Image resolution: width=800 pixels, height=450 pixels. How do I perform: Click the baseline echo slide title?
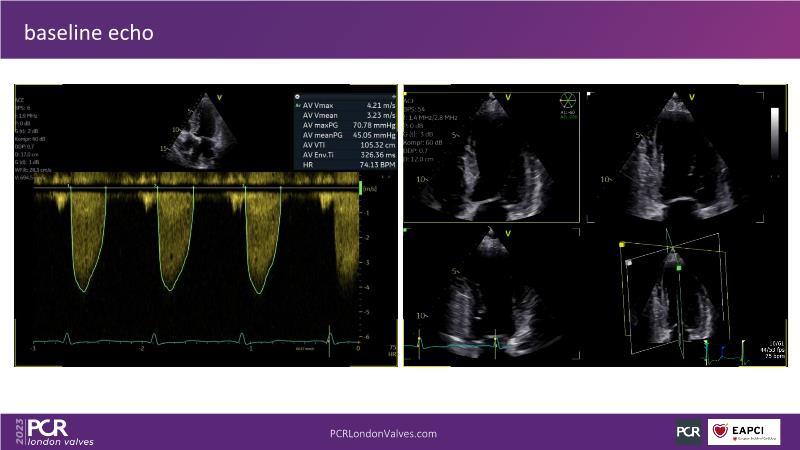coord(89,34)
